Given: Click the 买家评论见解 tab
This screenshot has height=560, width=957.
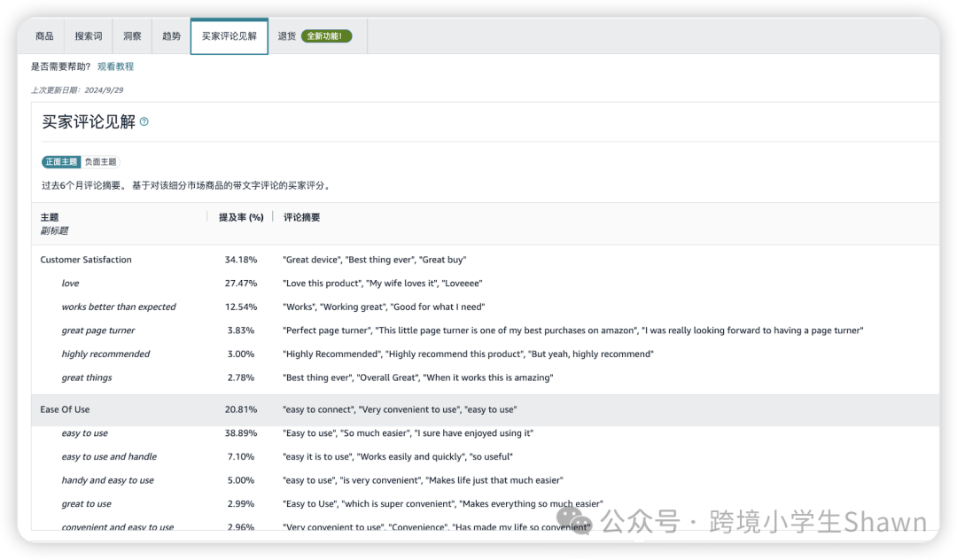Looking at the screenshot, I should point(230,36).
